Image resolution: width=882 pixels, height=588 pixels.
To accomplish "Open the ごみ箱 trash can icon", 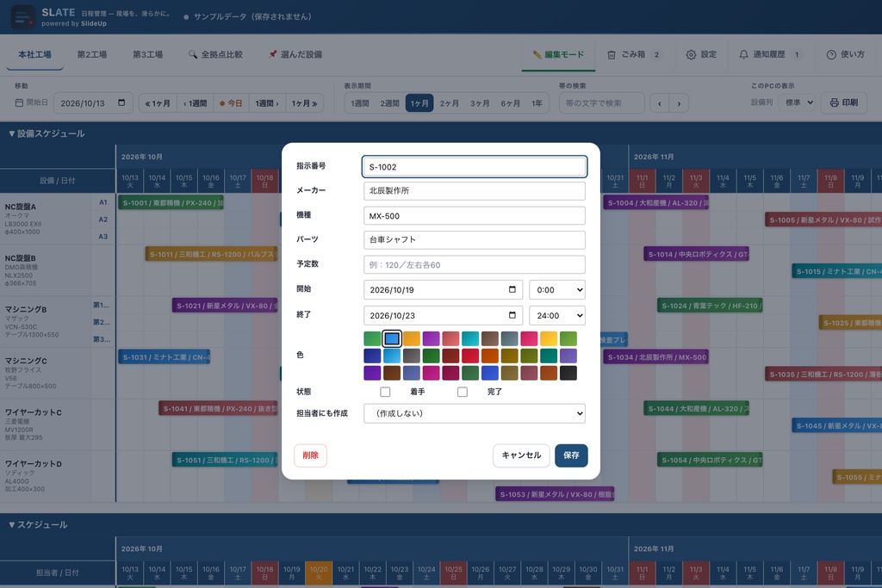I will (x=612, y=54).
